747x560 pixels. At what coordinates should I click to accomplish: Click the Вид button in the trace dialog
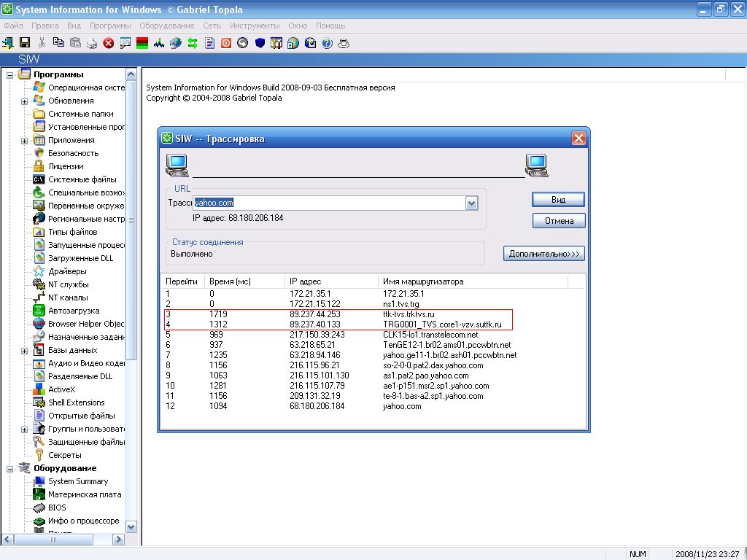point(558,199)
